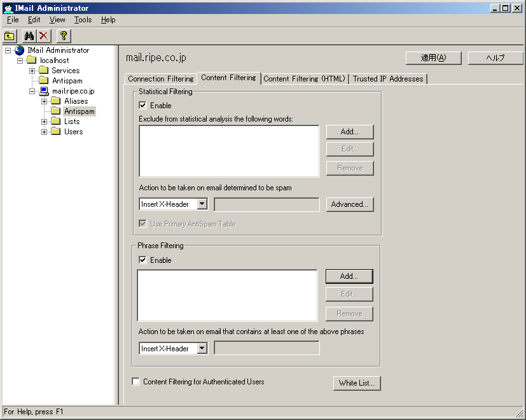This screenshot has height=420, width=526.
Task: Uncheck Phrase Filtering Enable checkbox
Action: pos(143,260)
